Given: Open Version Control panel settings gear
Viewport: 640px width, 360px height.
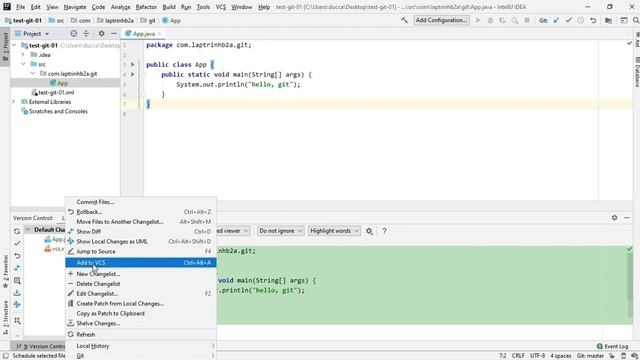Looking at the screenshot, I should pos(614,218).
